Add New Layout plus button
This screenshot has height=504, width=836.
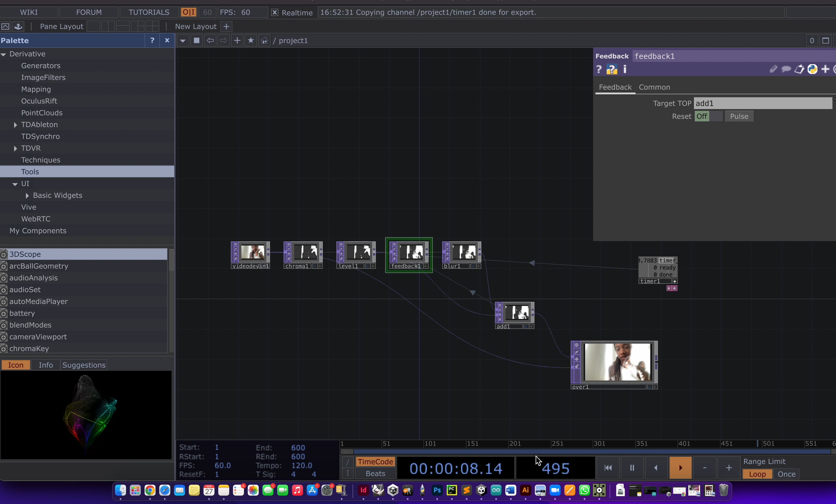[226, 27]
